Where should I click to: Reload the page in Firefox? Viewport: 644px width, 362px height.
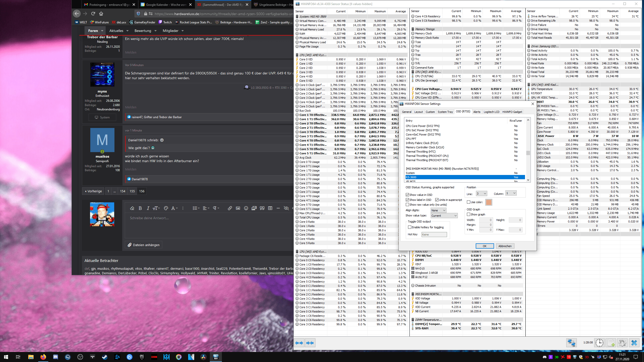coord(93,14)
